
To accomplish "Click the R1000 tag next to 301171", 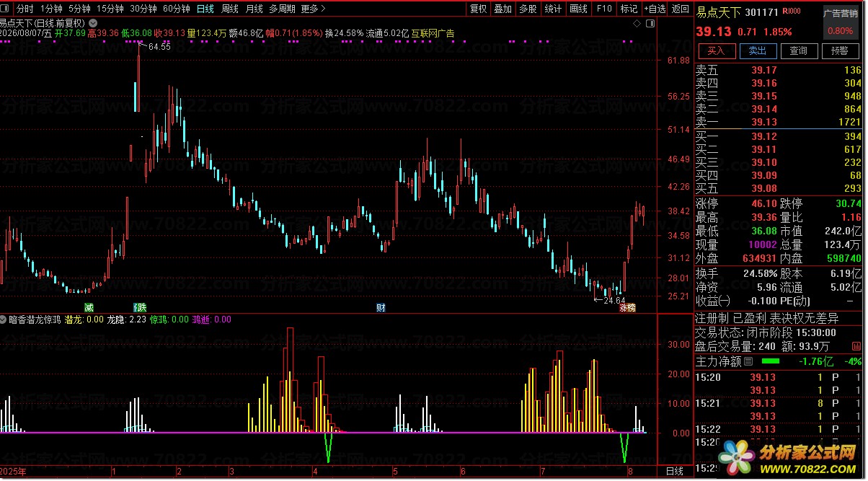I will [792, 12].
